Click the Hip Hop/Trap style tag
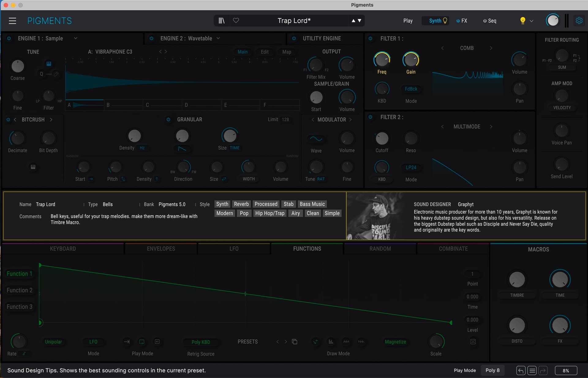 pos(270,213)
